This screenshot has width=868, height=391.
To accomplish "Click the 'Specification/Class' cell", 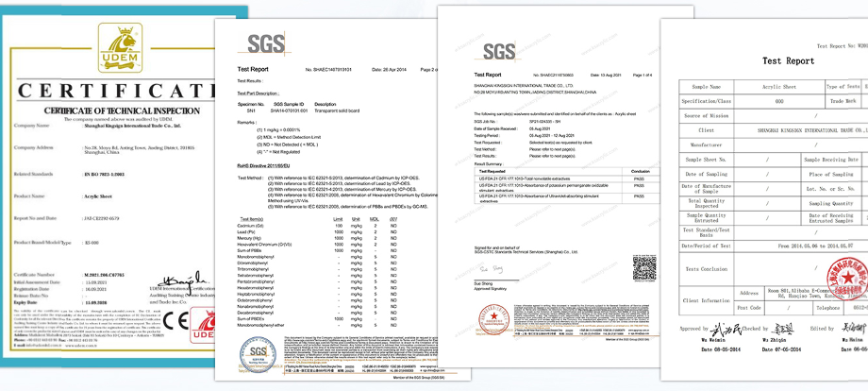I will (x=707, y=101).
